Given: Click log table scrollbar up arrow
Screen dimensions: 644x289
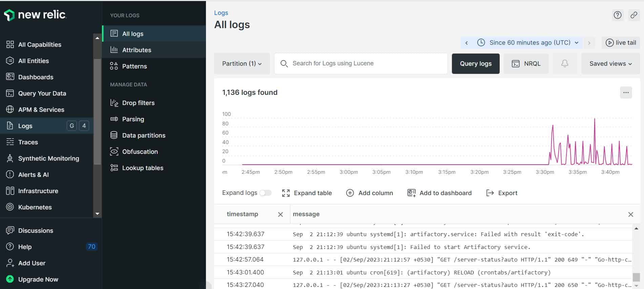Looking at the screenshot, I should 636,229.
